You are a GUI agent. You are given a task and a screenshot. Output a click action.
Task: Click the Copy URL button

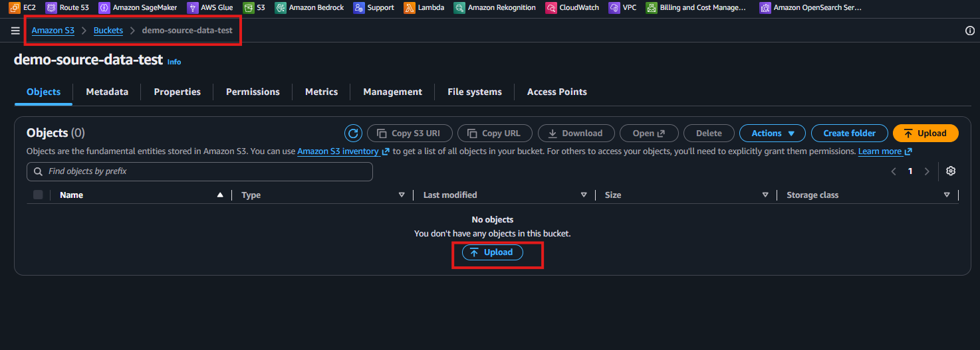click(x=494, y=133)
